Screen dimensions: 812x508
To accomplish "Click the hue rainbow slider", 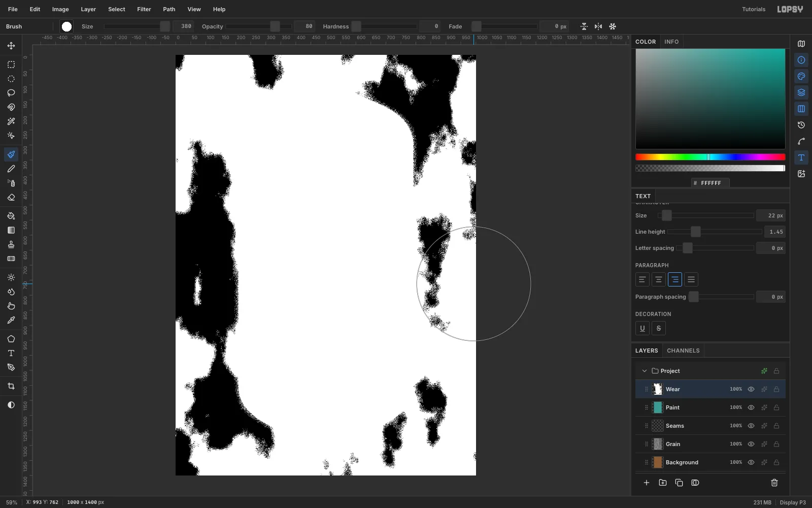I will click(x=710, y=157).
